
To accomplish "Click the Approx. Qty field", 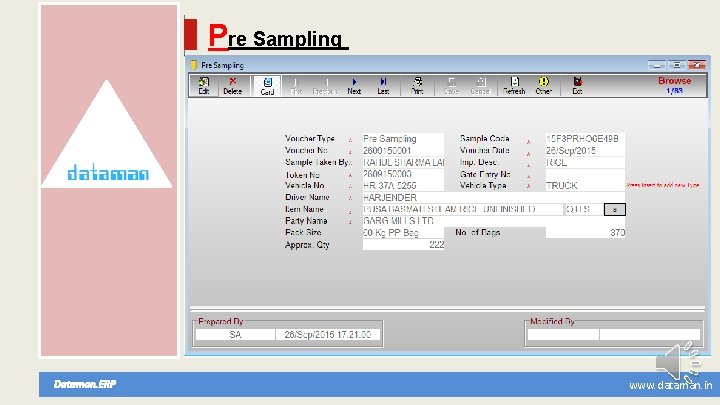I will click(403, 245).
